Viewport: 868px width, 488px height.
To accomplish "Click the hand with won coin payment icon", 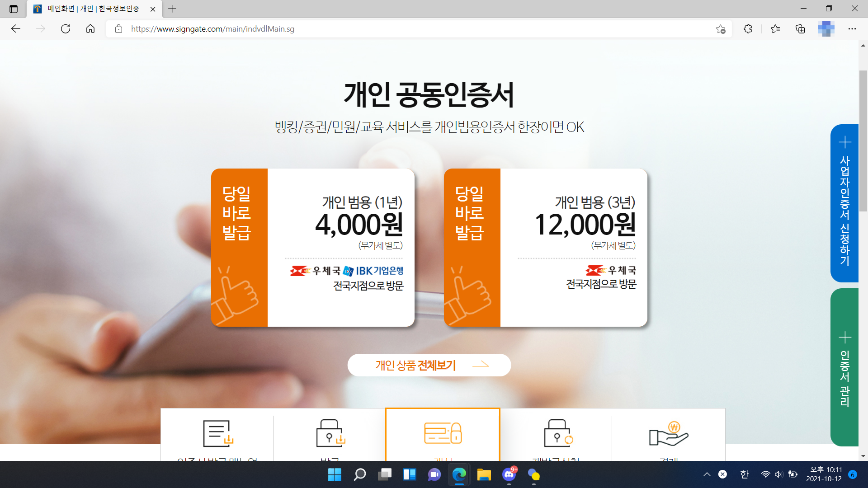I will [669, 434].
